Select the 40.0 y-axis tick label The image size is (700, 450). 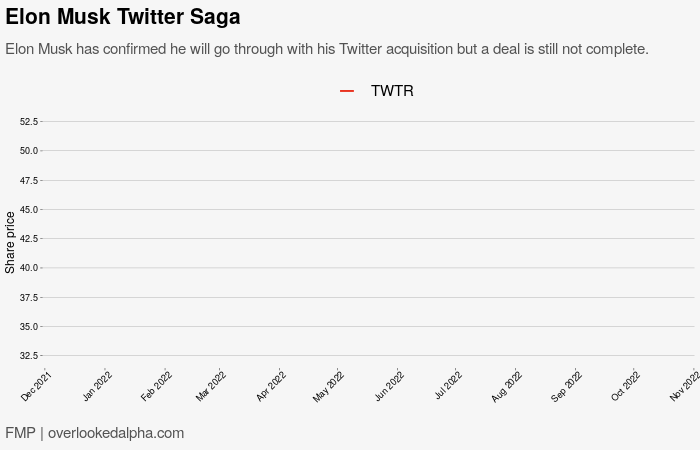(29, 268)
